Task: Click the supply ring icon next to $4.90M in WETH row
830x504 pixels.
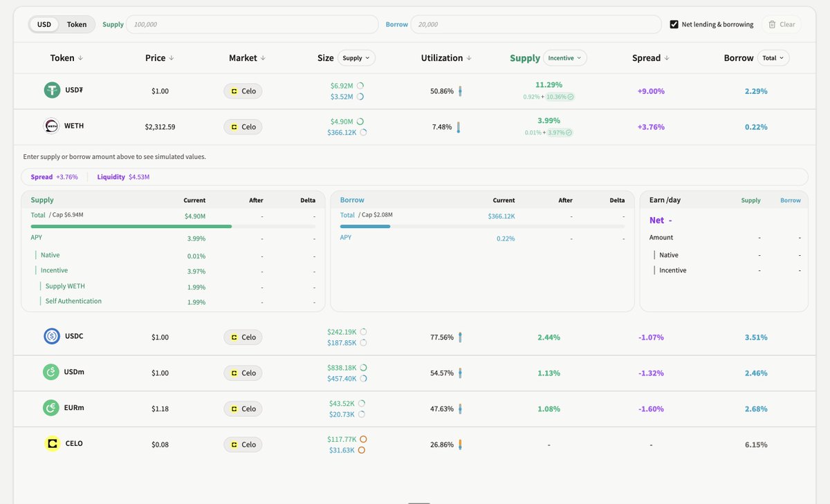Action: coord(360,122)
